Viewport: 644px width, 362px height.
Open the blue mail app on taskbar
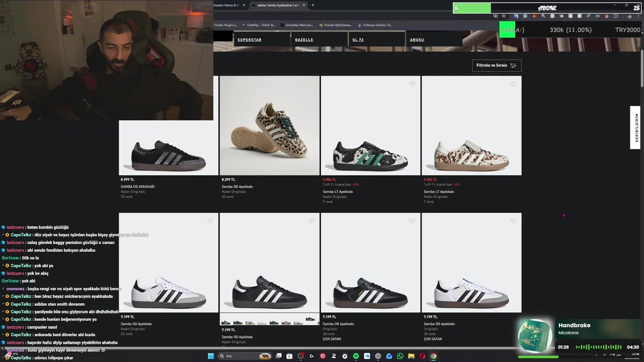pos(389,356)
